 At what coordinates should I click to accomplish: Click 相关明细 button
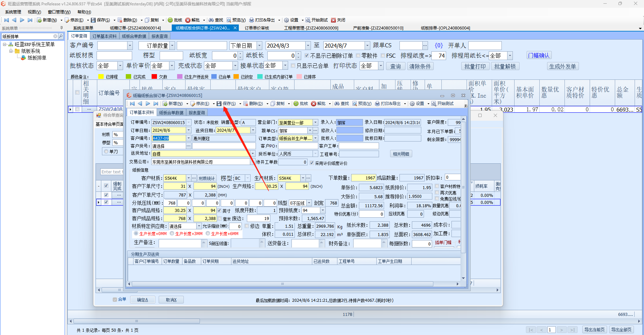pyautogui.click(x=401, y=154)
